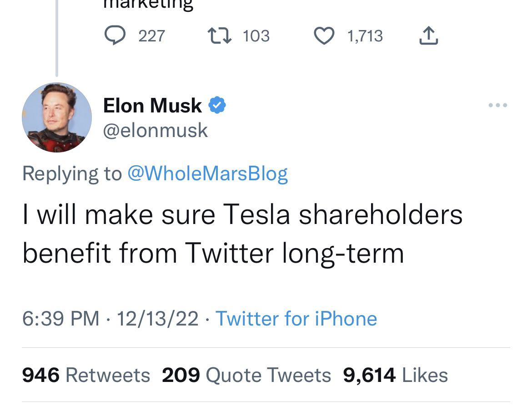This screenshot has height=417, width=532.
Task: Open the @elonmusk handle
Action: pyautogui.click(x=156, y=131)
